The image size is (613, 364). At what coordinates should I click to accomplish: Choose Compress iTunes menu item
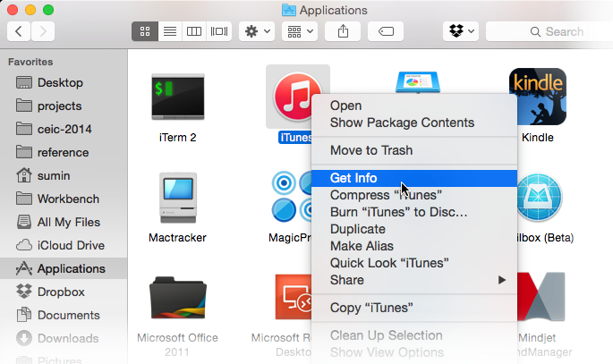[x=414, y=195]
